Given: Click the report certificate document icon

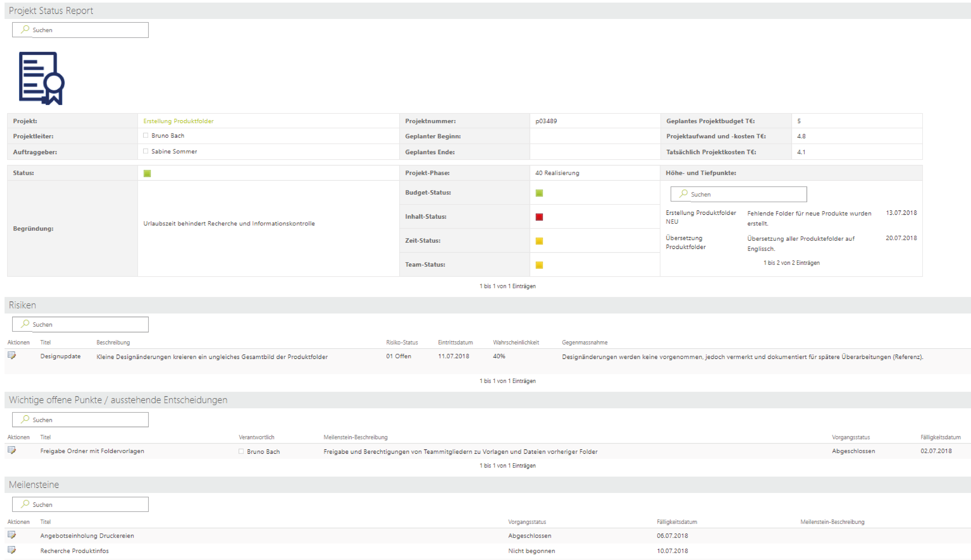Looking at the screenshot, I should point(42,78).
